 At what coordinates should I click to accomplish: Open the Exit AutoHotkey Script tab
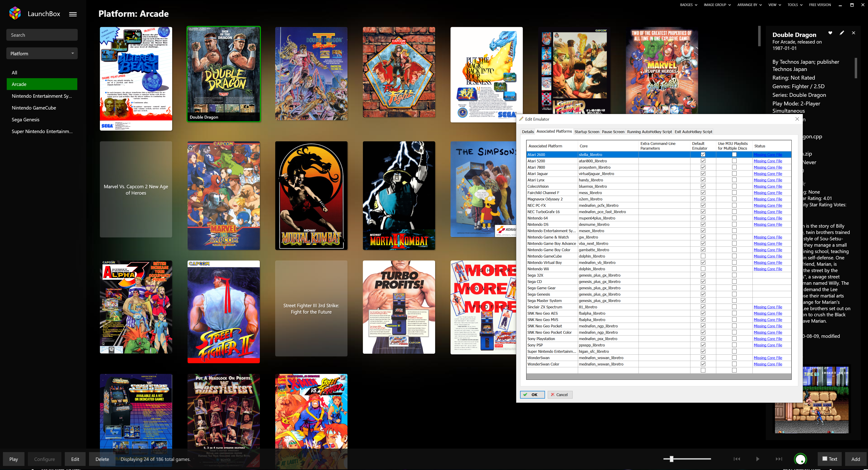[x=693, y=132]
